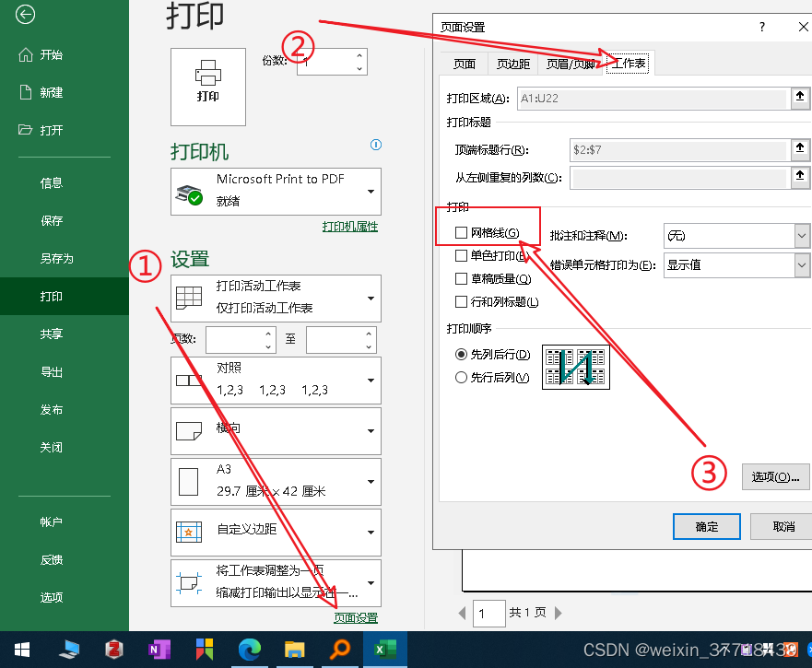This screenshot has height=668, width=812.
Task: Open Home in backstage sidebar
Action: coord(65,54)
